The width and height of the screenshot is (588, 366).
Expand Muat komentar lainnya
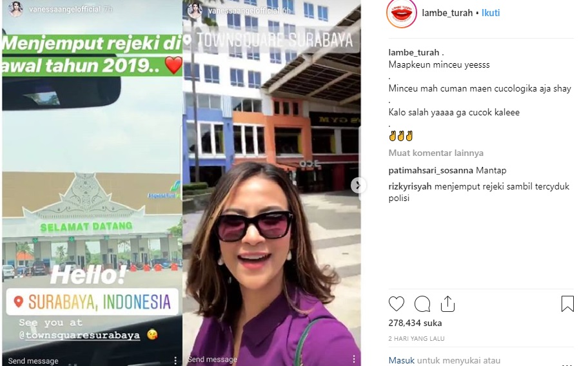436,153
